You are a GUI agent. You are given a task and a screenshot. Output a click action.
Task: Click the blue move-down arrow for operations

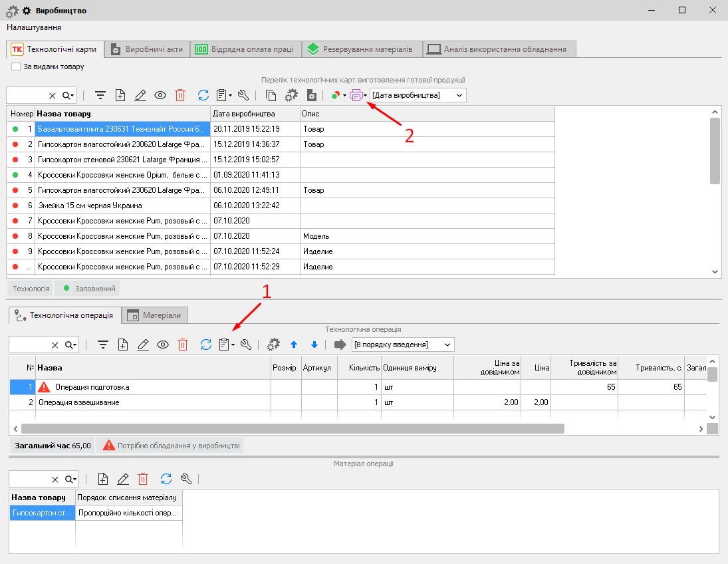[x=314, y=345]
